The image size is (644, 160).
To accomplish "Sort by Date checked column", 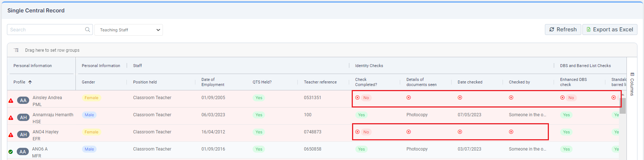I will point(470,82).
